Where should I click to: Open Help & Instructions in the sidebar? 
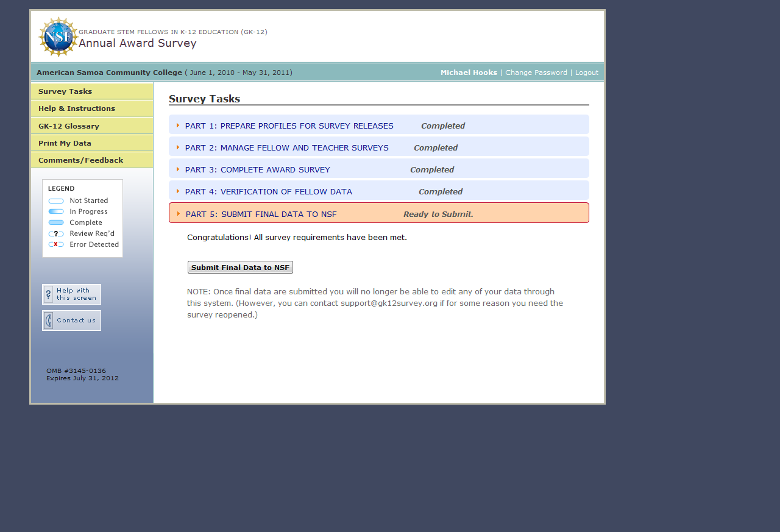tap(92, 108)
